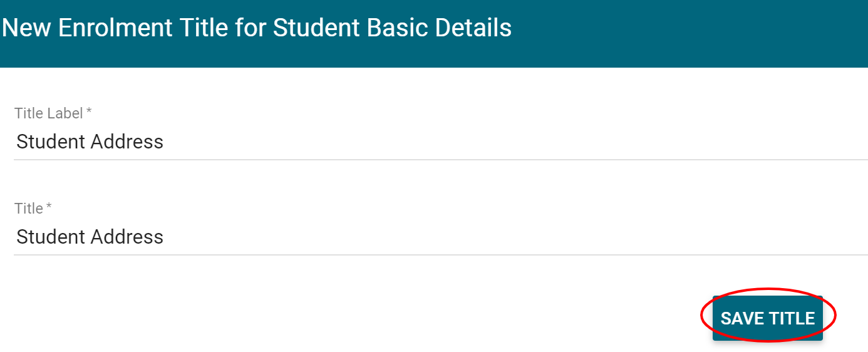Image resolution: width=868 pixels, height=352 pixels.
Task: Click the underline beneath the Title field
Action: pyautogui.click(x=438, y=255)
